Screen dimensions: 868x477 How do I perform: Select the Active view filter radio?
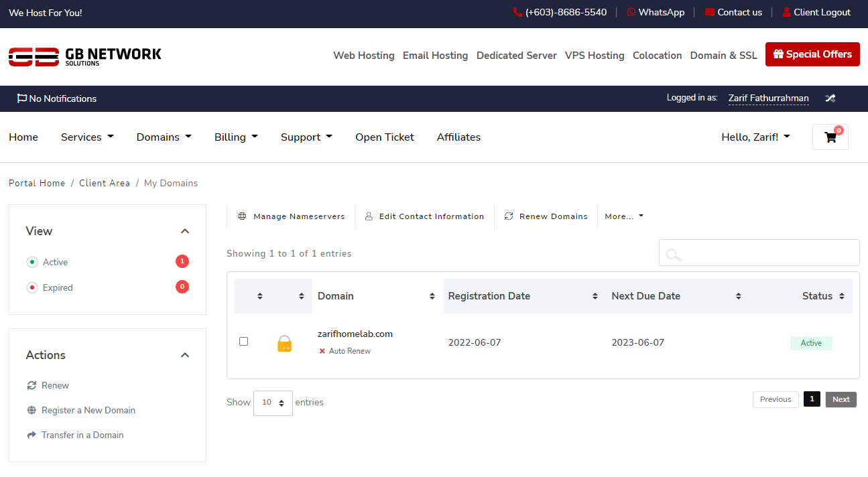(x=32, y=262)
